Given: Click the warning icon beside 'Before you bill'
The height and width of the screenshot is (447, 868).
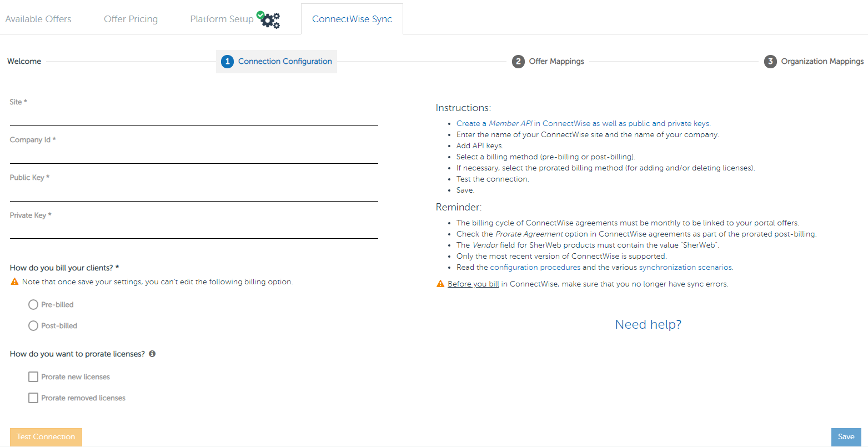Looking at the screenshot, I should pos(439,284).
